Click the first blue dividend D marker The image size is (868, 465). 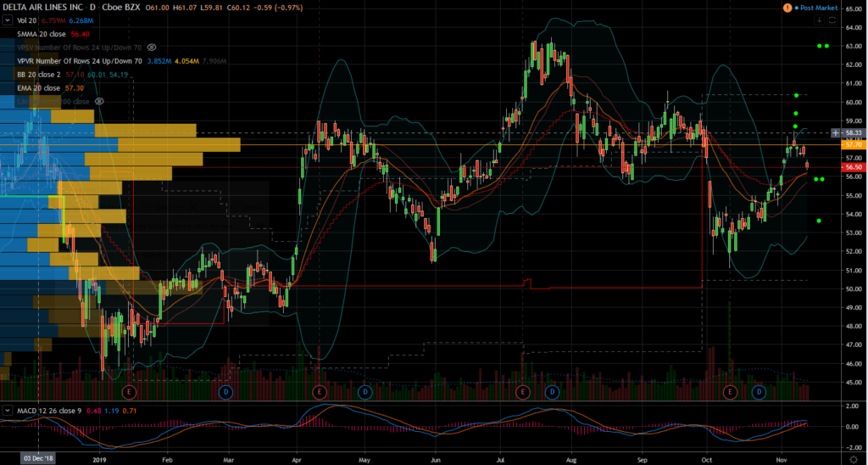point(226,391)
